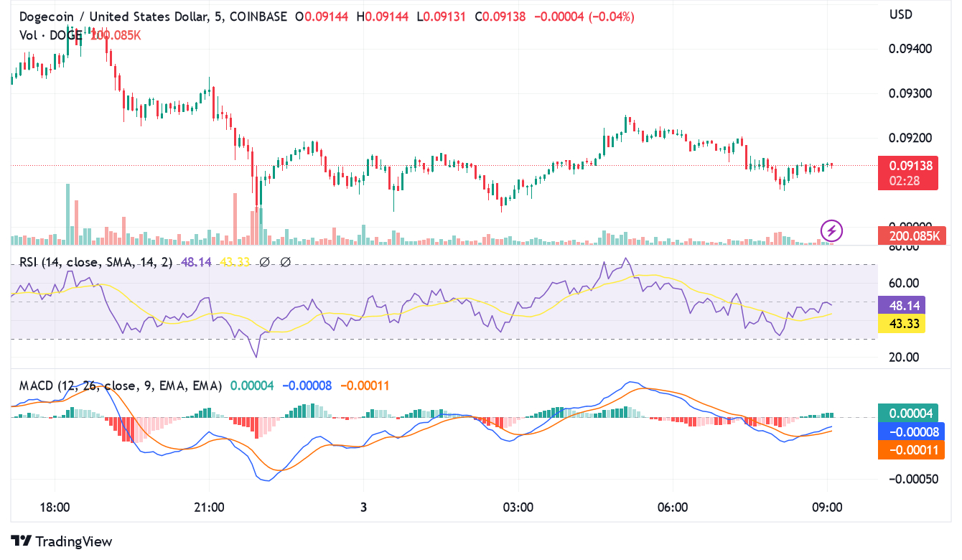This screenshot has height=560, width=962.
Task: Click the purple 48.14 RSI axis label
Action: (x=902, y=305)
